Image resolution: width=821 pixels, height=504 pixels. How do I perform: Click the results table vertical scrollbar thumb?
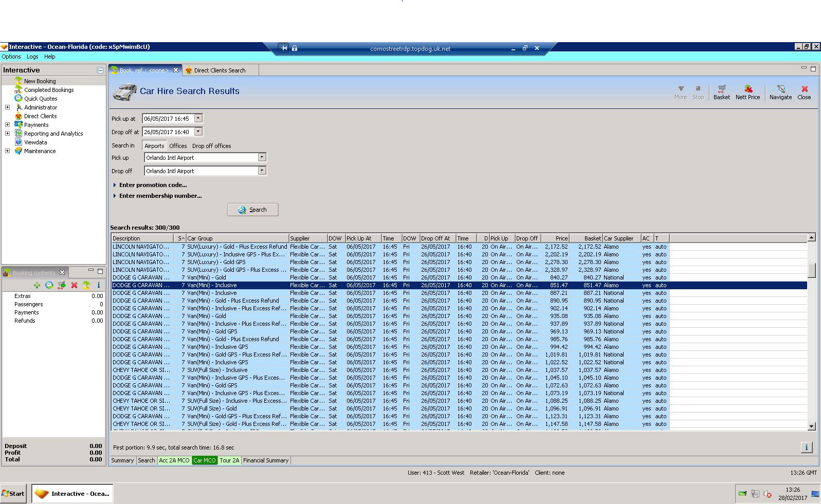811,270
